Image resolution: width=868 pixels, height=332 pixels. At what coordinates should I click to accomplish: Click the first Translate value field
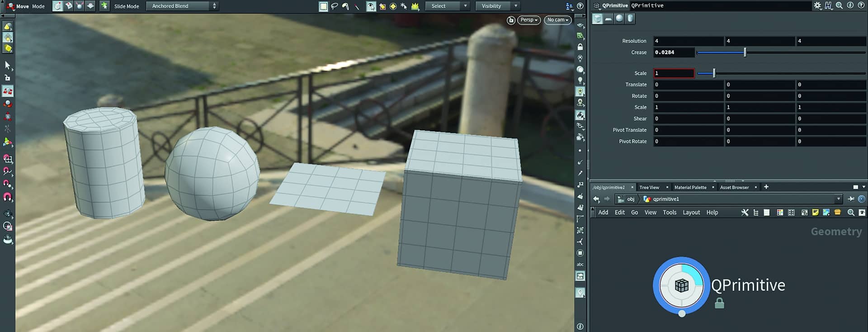[x=688, y=85]
